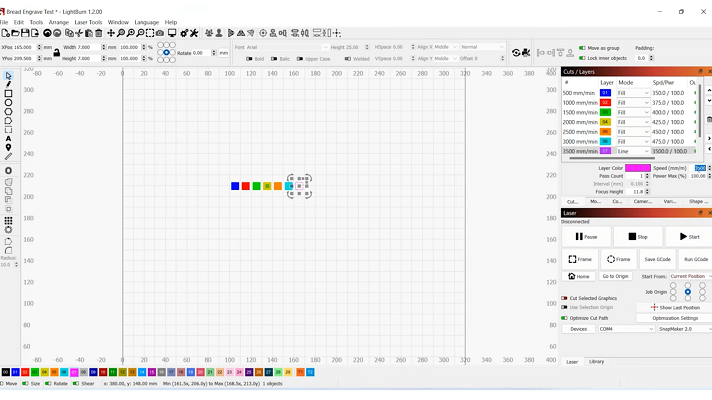Screen dimensions: 712x400
Task: Click the Save GCode button
Action: [x=658, y=259]
